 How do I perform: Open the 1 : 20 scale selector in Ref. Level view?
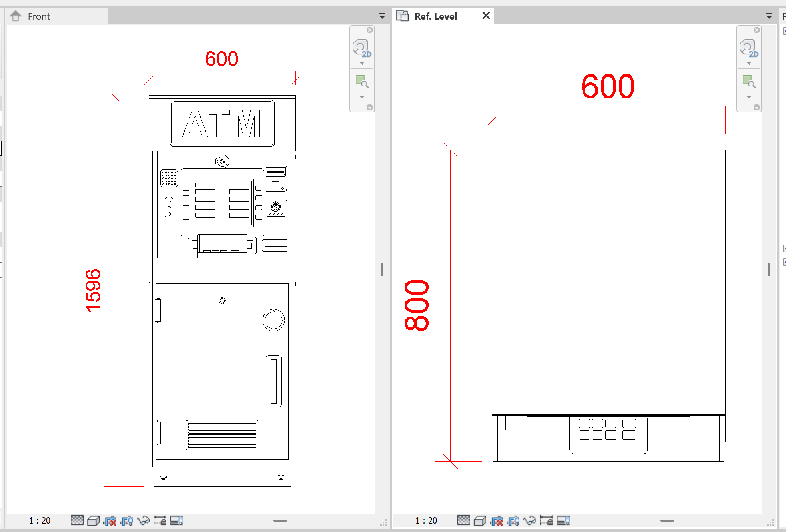point(426,520)
